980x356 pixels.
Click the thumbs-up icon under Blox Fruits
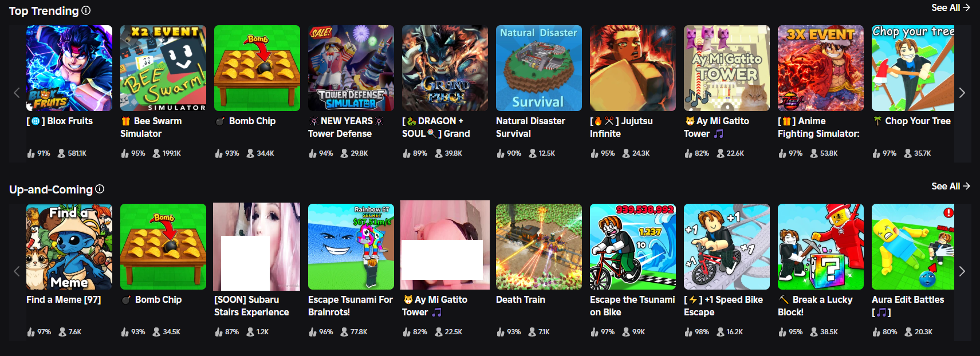(x=31, y=153)
